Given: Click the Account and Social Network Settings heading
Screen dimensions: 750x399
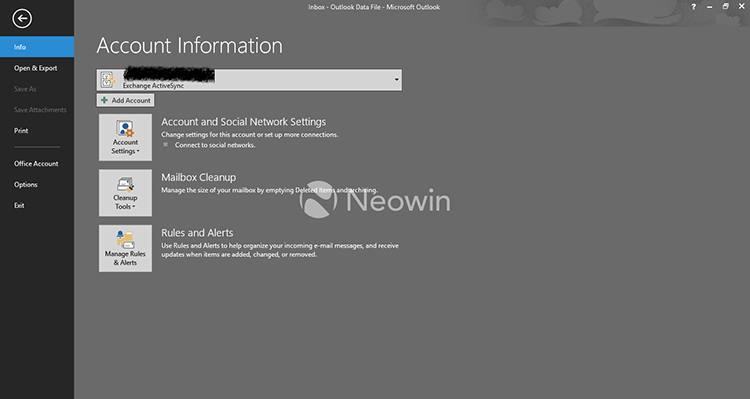Looking at the screenshot, I should point(243,122).
